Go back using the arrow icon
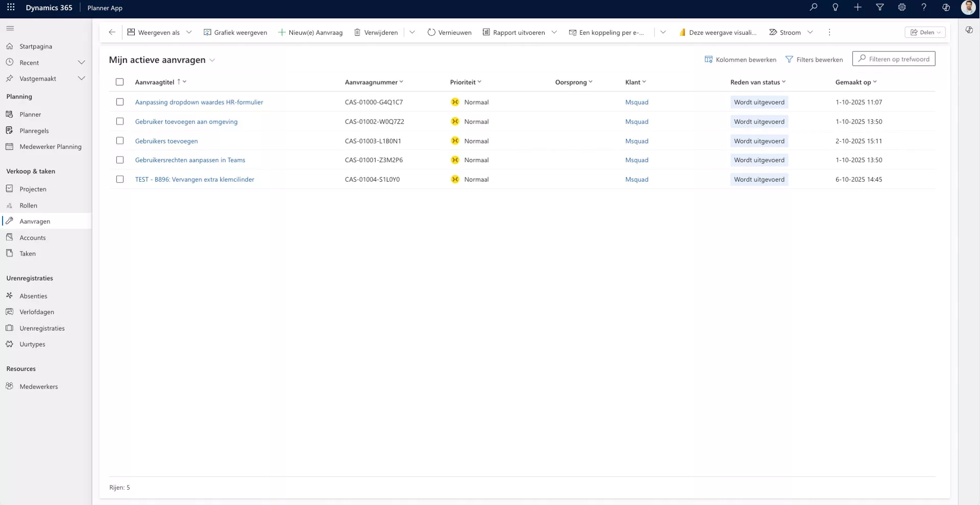 [x=112, y=32]
